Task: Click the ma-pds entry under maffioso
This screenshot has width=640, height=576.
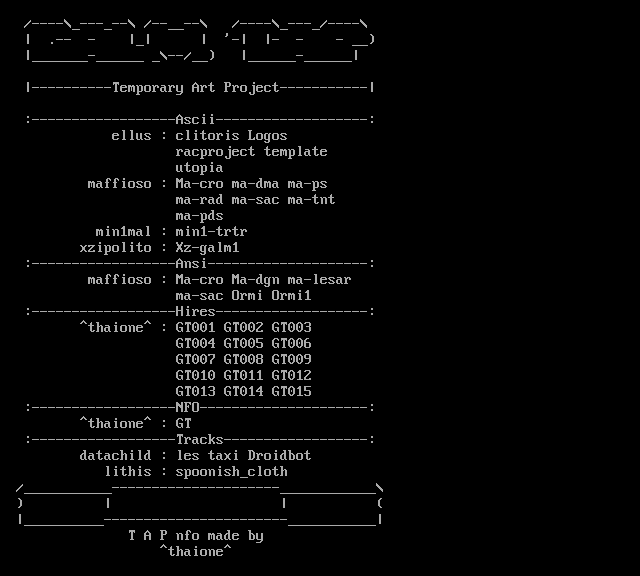Action: pos(199,216)
